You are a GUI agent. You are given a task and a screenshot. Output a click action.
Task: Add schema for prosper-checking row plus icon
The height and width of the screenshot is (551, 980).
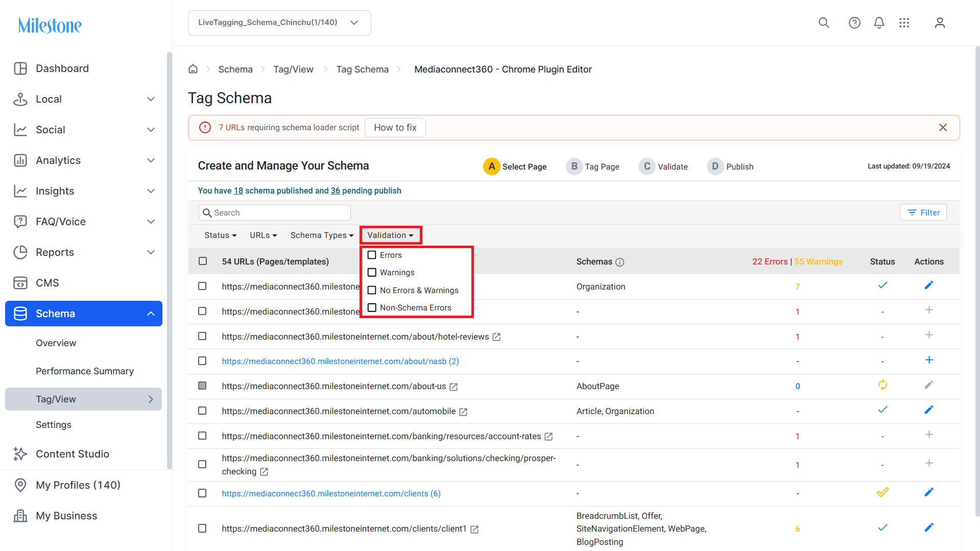point(929,463)
